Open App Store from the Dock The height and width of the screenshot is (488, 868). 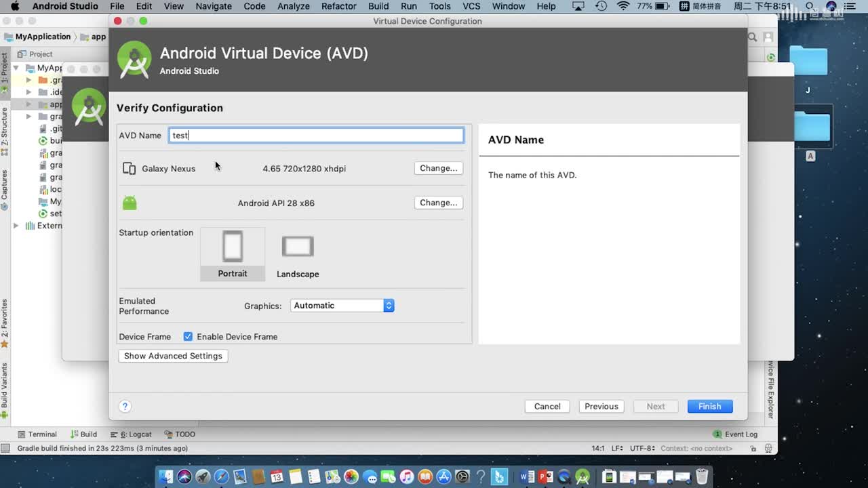click(x=443, y=477)
